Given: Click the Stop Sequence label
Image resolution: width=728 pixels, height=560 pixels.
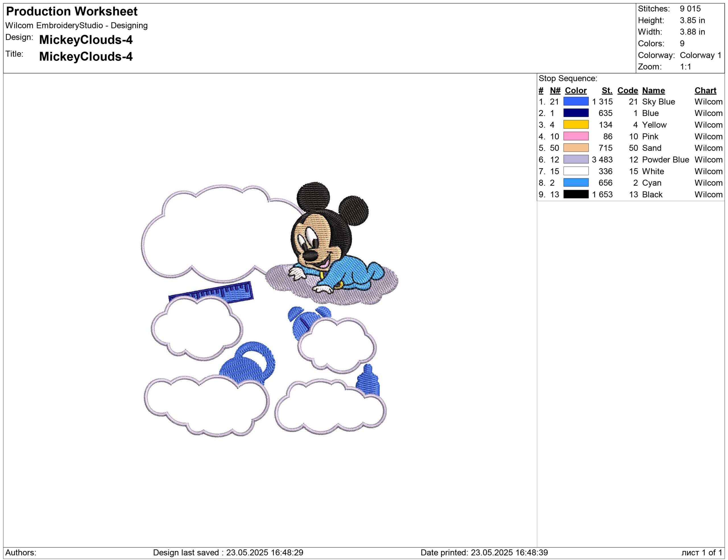Looking at the screenshot, I should pyautogui.click(x=568, y=78).
